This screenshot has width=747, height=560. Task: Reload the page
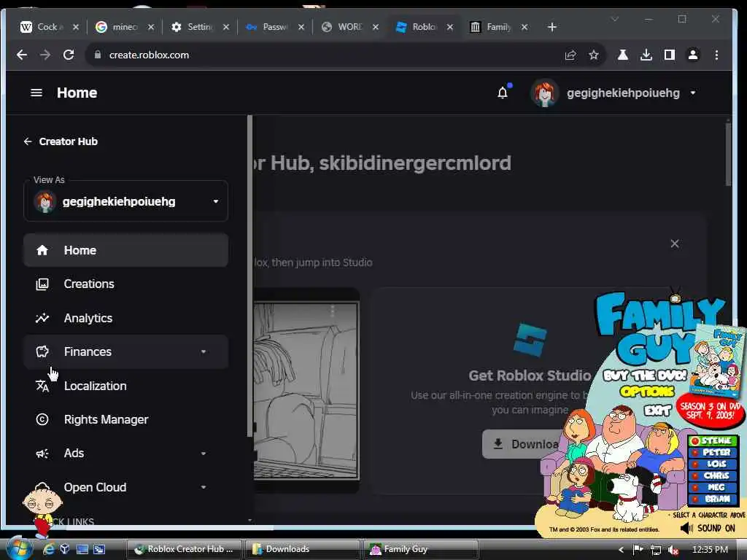coord(69,55)
